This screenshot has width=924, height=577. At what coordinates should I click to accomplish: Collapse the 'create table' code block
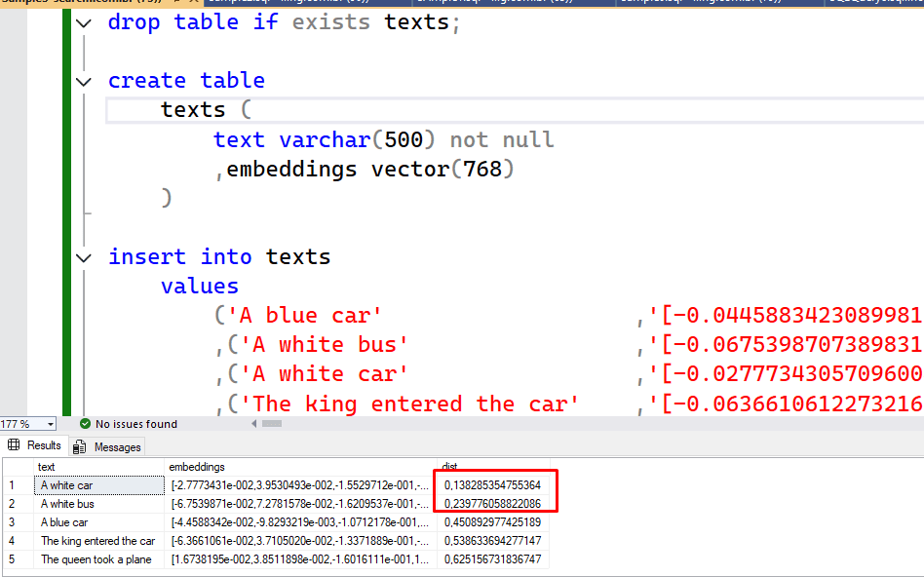[x=84, y=82]
